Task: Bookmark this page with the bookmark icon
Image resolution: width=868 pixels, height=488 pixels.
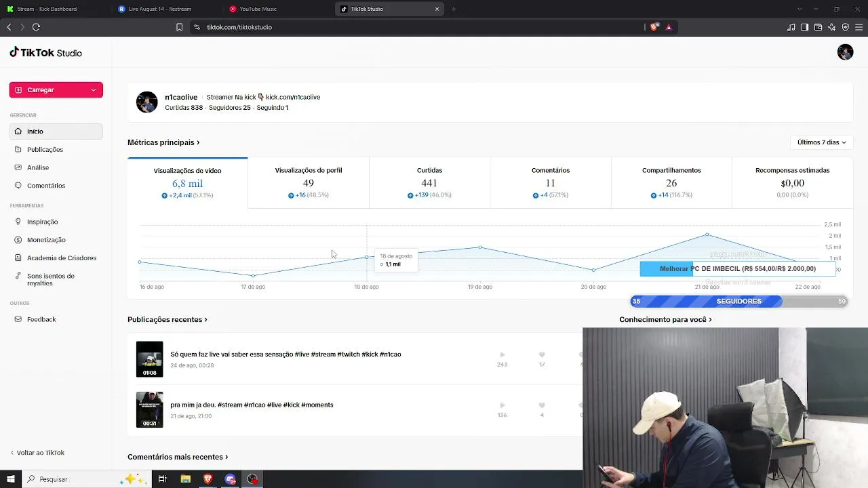Action: (179, 27)
